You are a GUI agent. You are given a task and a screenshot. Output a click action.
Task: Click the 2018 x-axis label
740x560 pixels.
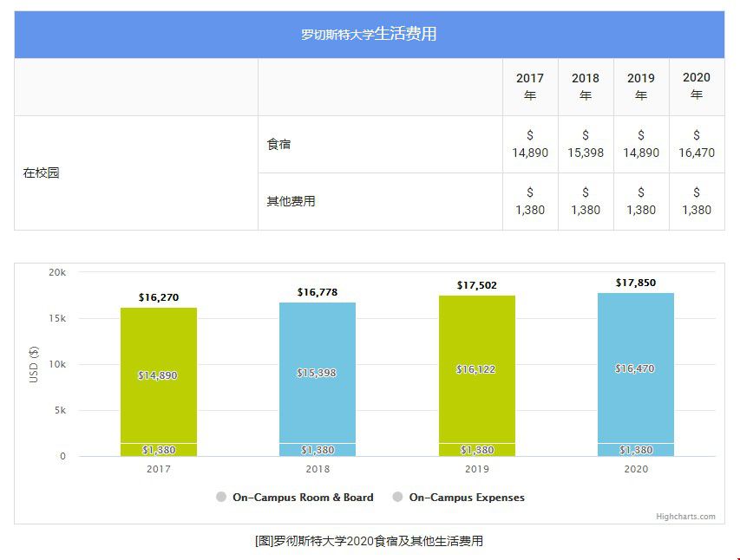[x=318, y=470]
